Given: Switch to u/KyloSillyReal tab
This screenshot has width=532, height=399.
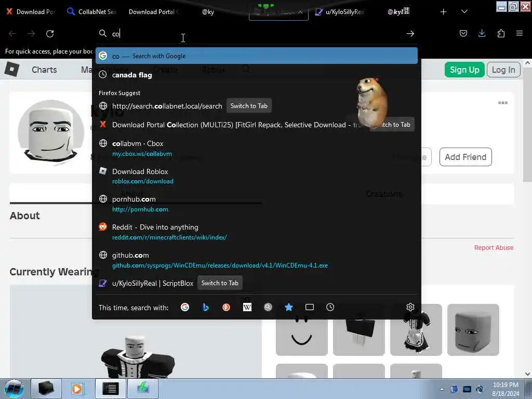Looking at the screenshot, I should (340, 12).
